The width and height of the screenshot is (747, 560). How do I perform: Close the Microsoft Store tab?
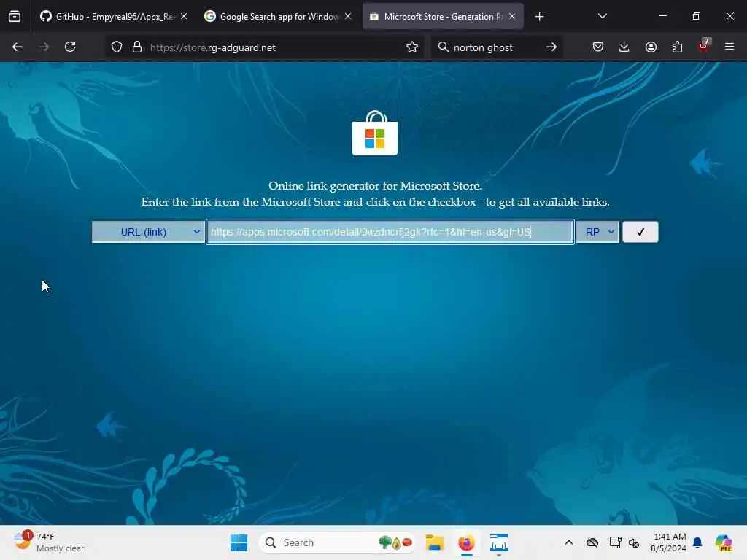512,17
